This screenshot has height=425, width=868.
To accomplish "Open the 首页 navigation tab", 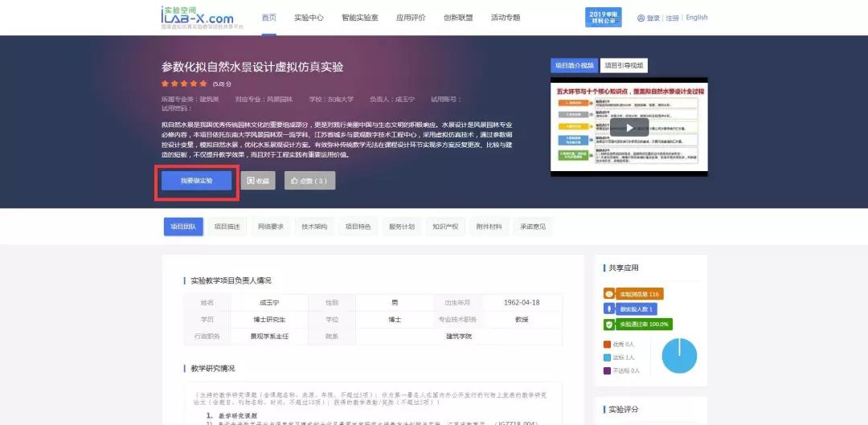I will [x=269, y=17].
